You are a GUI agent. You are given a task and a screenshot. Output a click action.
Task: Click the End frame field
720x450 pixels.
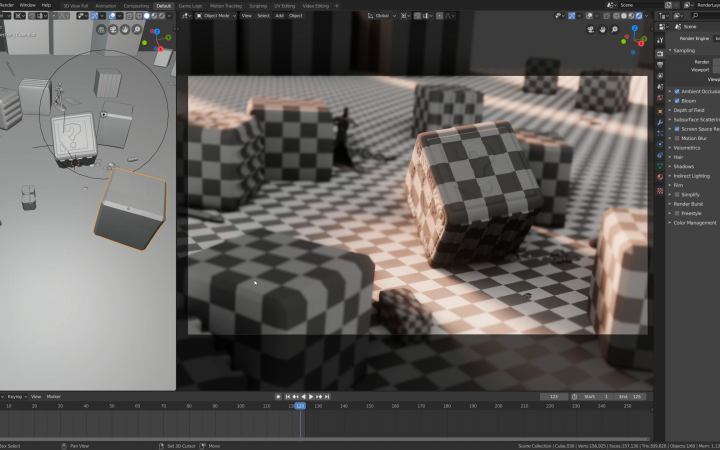point(630,397)
